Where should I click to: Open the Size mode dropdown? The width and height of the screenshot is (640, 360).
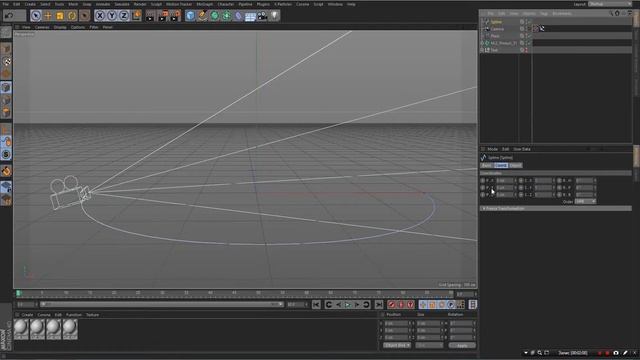pos(429,345)
